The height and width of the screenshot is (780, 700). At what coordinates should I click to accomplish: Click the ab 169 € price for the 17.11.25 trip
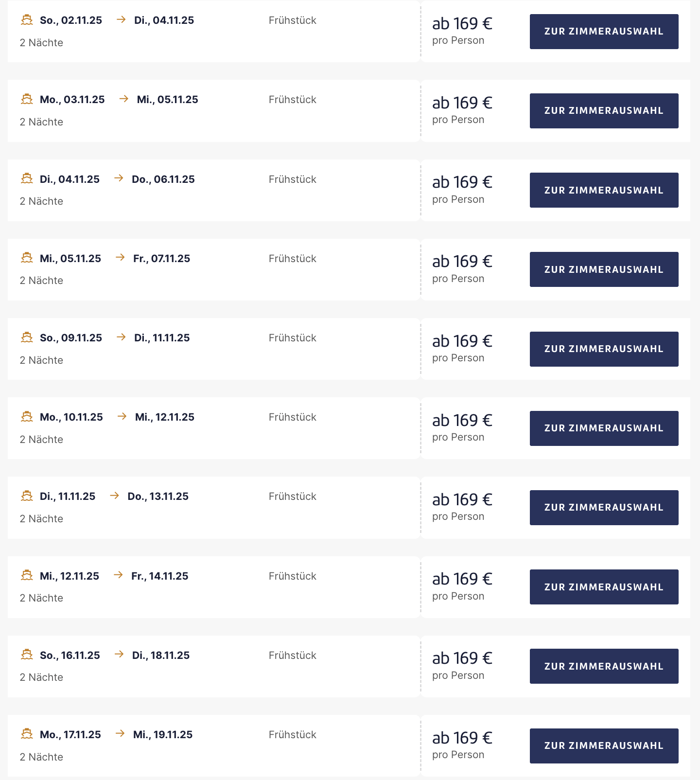462,738
